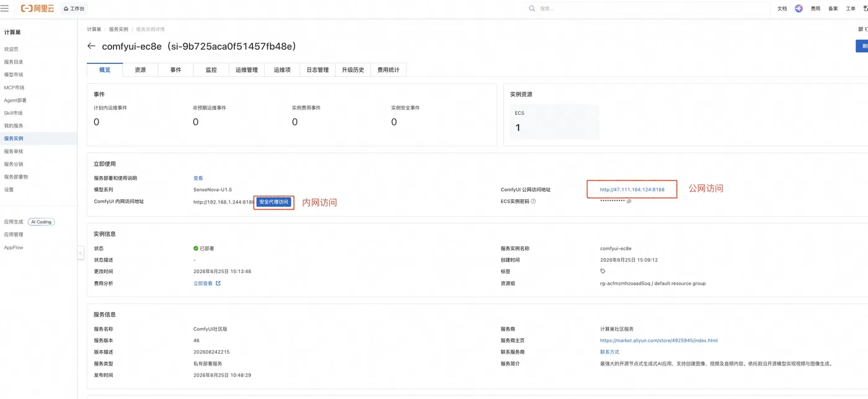Click the magnifier search icon
This screenshot has width=868, height=399.
pos(532,9)
